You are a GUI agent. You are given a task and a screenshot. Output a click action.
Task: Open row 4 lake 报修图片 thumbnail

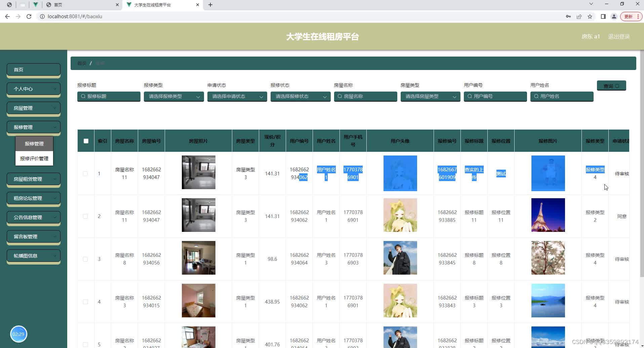[x=548, y=301]
